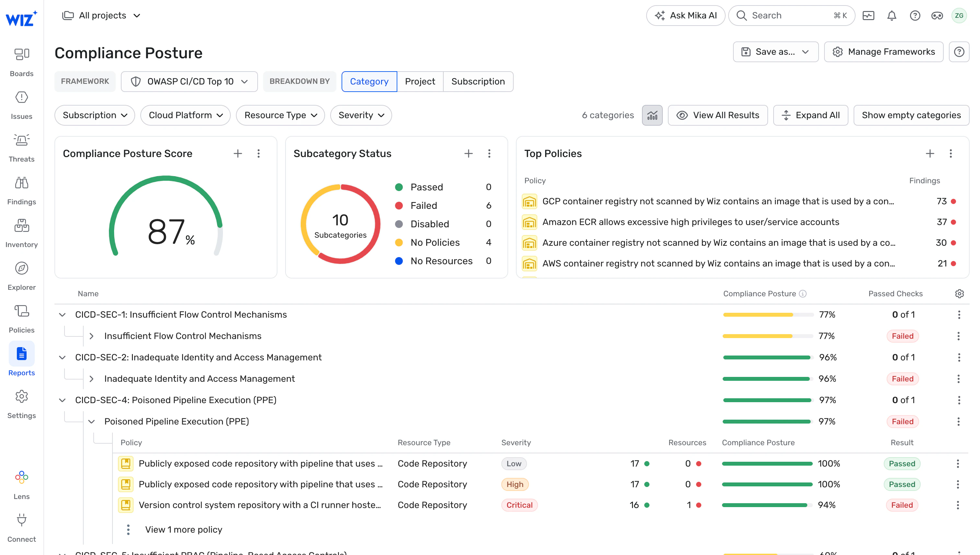Collapse CICD-SEC-4 Poisoned Pipeline Execution category

click(62, 400)
